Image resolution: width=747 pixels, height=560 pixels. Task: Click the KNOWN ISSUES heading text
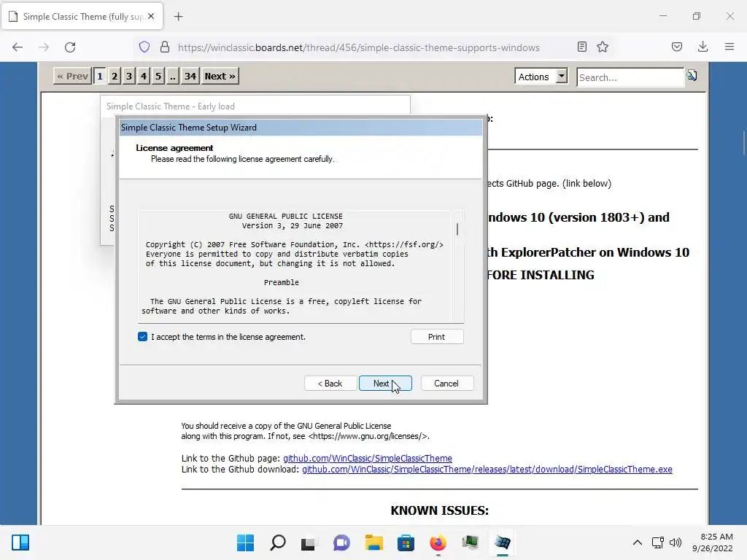click(439, 510)
